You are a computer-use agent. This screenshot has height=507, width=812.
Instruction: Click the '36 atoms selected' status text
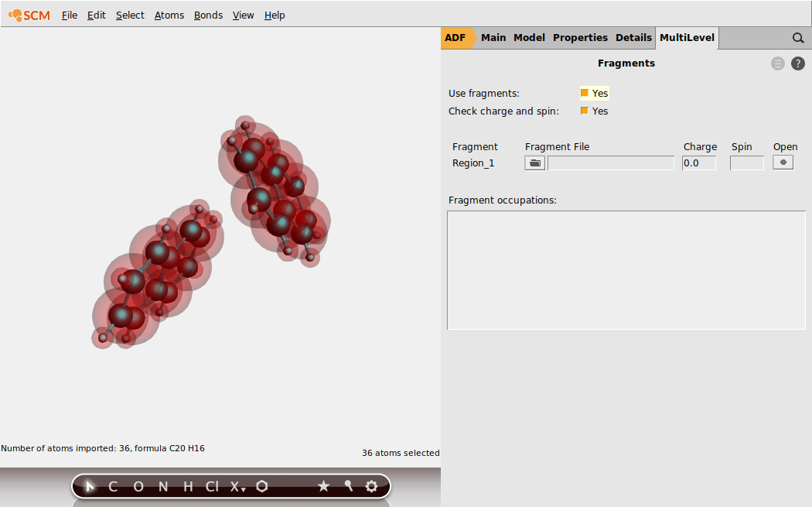point(401,453)
